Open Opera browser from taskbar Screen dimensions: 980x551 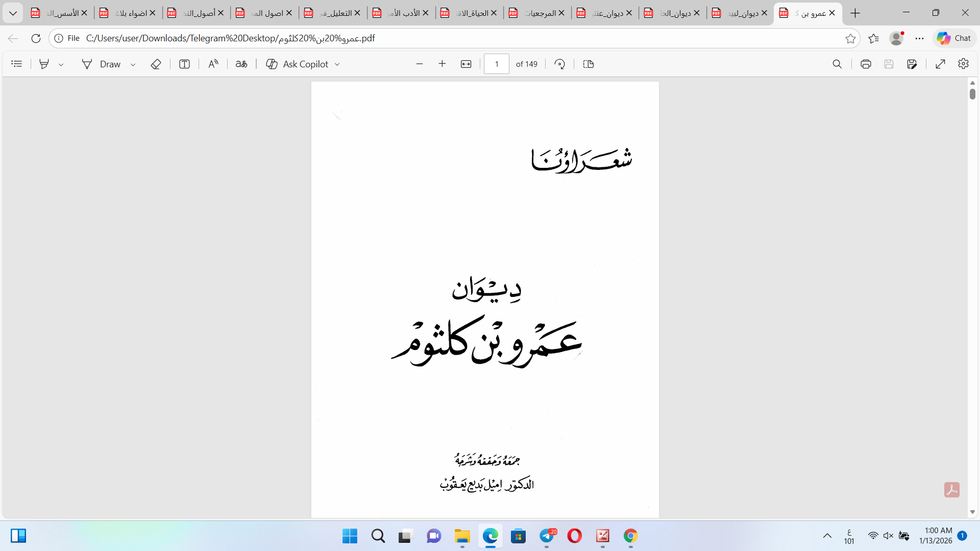[x=574, y=536]
